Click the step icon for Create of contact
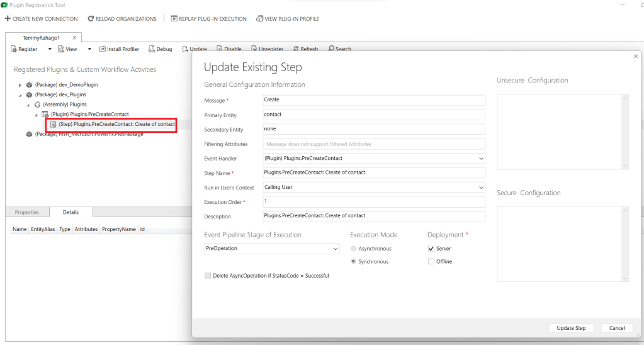This screenshot has width=644, height=345. pos(53,124)
